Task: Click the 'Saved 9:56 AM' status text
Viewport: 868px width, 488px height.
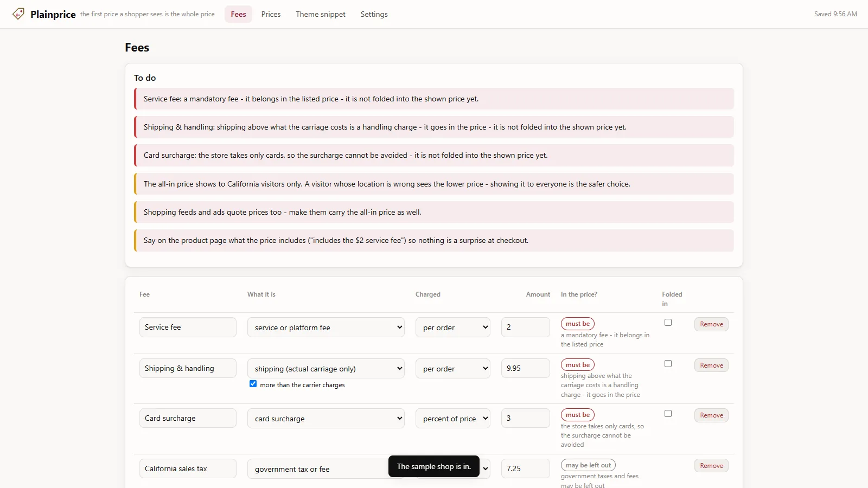Action: [835, 14]
